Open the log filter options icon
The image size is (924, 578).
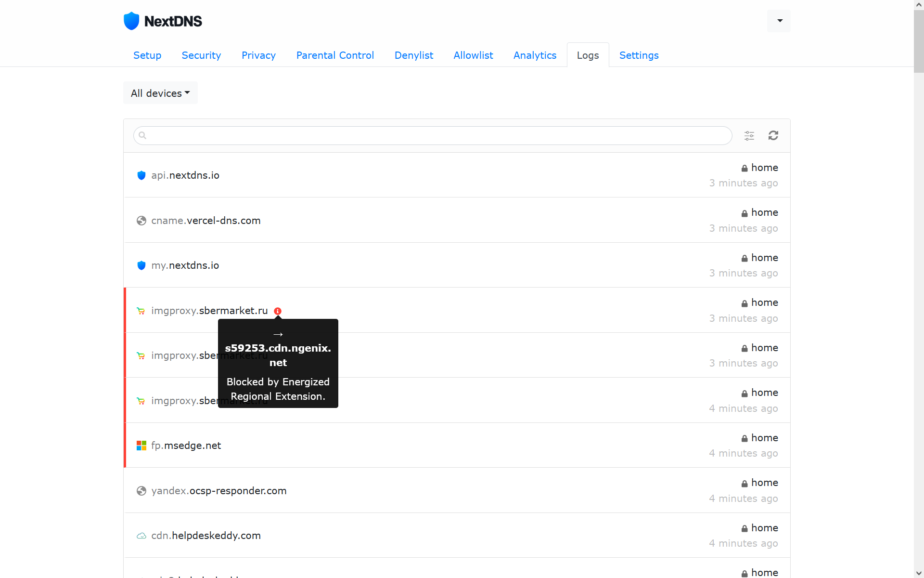749,136
